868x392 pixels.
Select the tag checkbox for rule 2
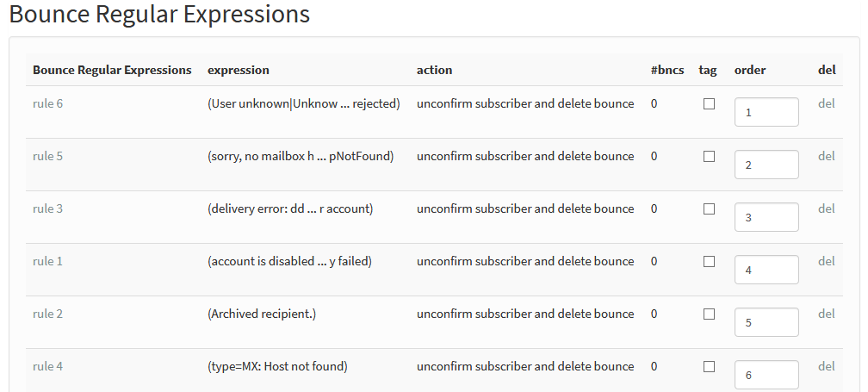pos(709,314)
